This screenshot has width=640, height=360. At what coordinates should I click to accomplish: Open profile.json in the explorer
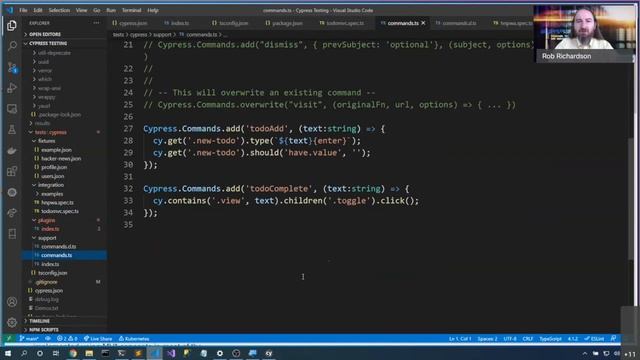(x=53, y=167)
